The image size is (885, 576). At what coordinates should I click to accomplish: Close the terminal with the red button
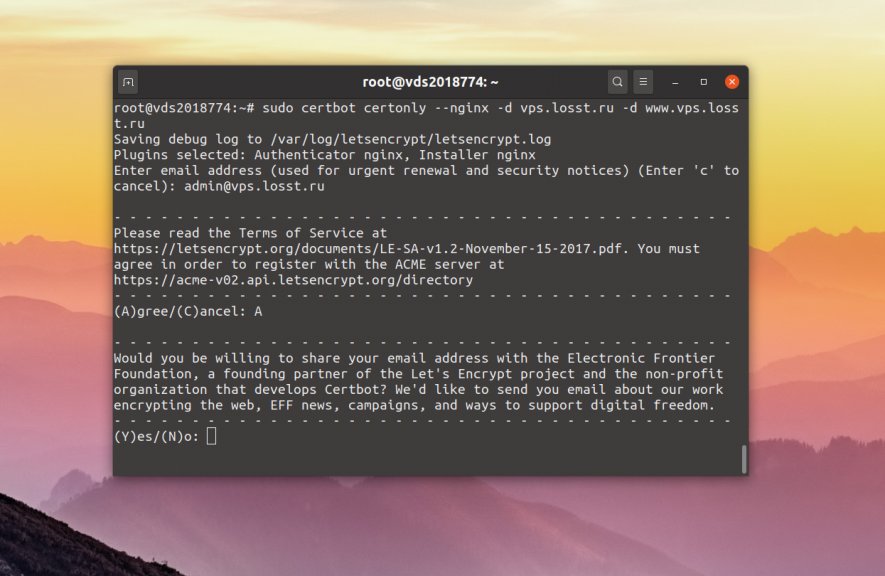click(x=732, y=82)
